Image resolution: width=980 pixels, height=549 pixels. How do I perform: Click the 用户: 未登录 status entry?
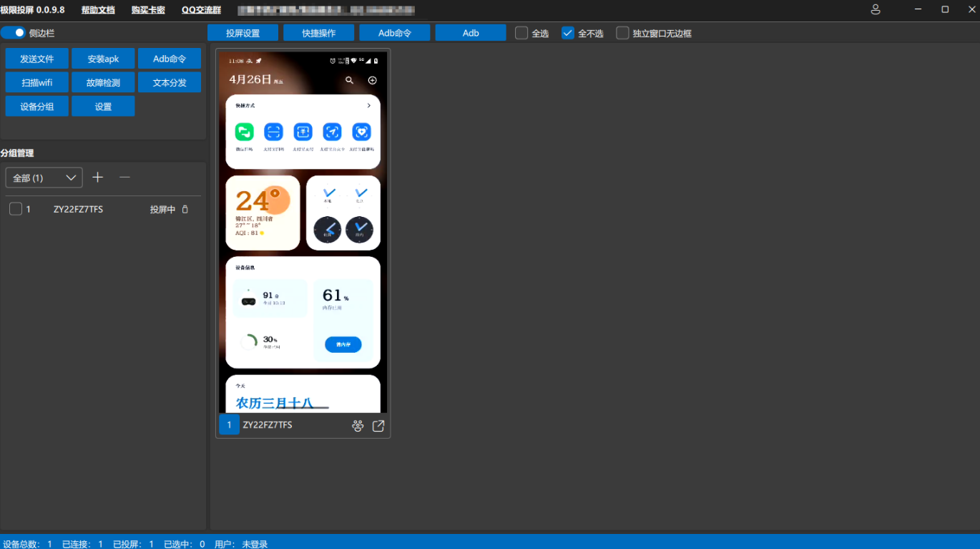[x=241, y=544]
